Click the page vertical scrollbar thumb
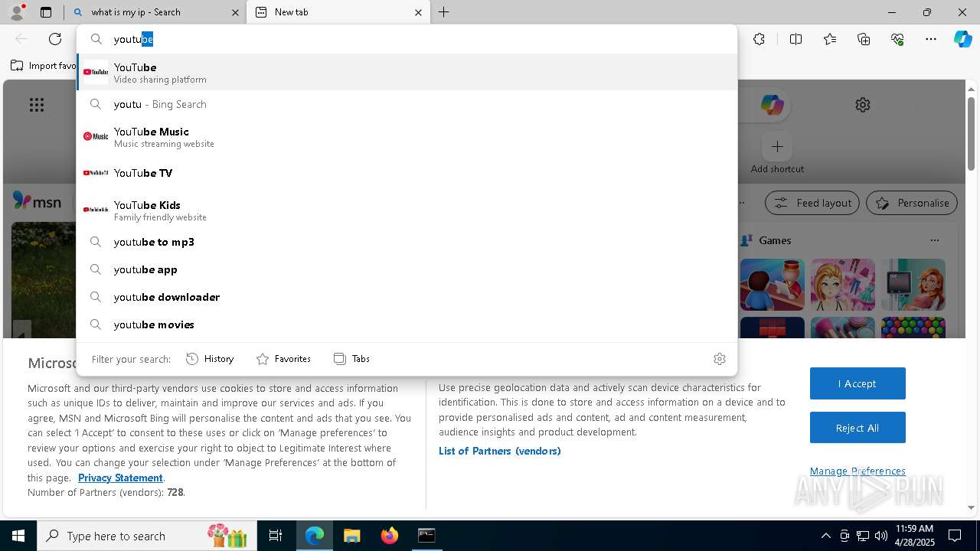This screenshot has height=551, width=980. pyautogui.click(x=971, y=133)
